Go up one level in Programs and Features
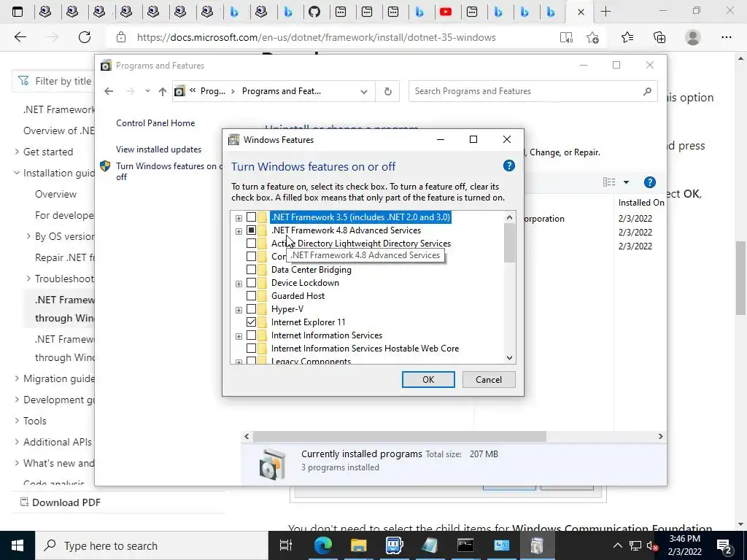This screenshot has height=560, width=747. 163,91
